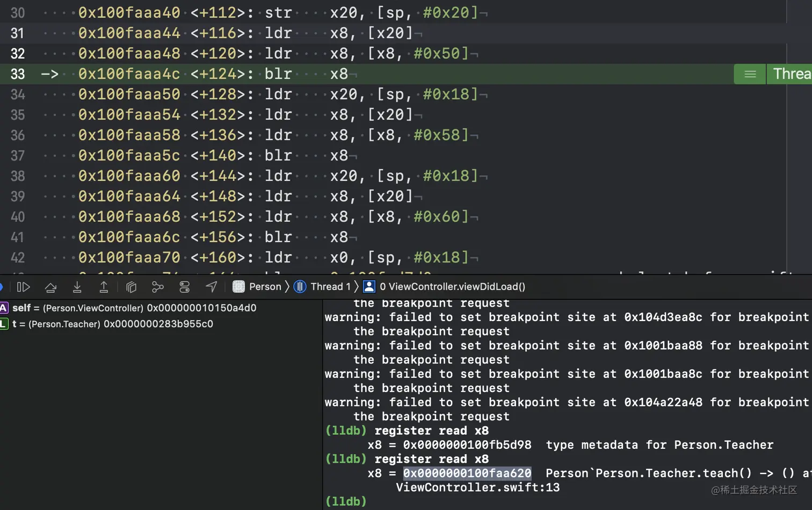
Task: Click the simulate location arrow icon
Action: click(212, 287)
